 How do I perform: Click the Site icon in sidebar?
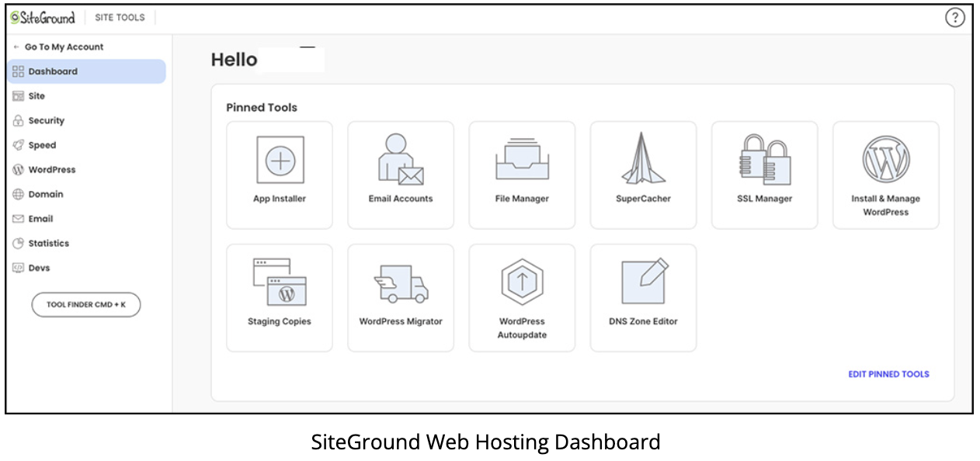(x=19, y=96)
